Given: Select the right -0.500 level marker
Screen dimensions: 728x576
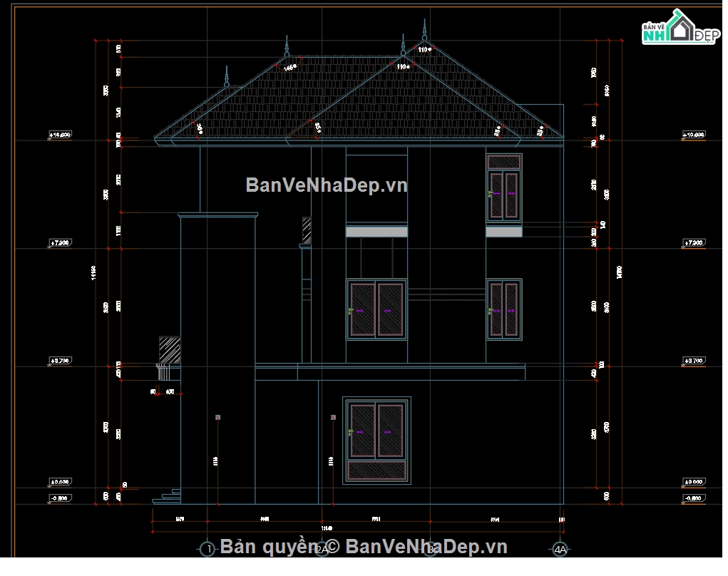Looking at the screenshot, I should point(694,498).
